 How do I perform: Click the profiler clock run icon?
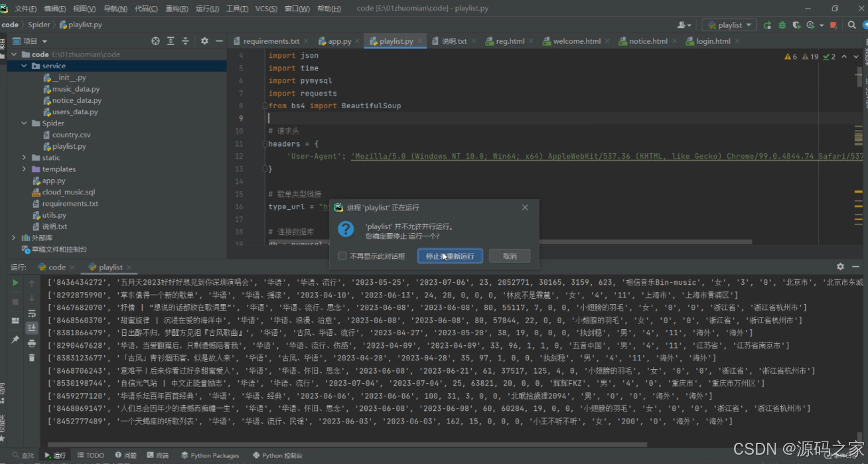coord(810,25)
